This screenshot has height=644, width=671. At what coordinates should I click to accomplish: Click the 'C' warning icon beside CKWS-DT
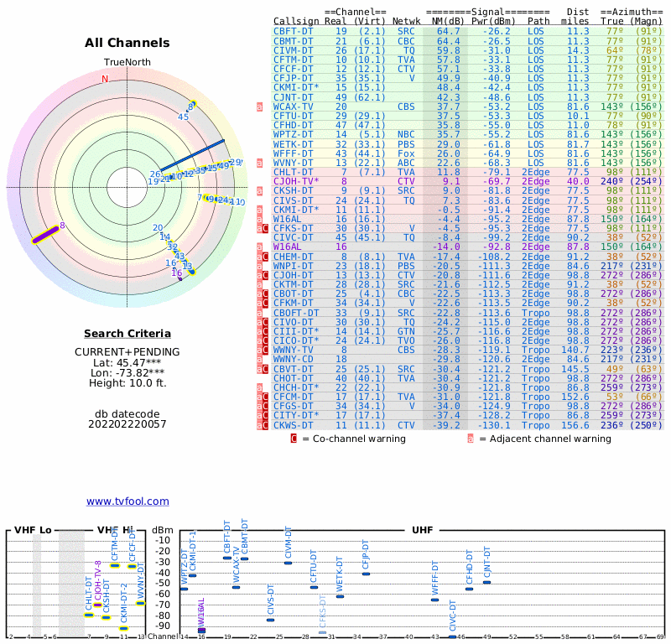coord(265,425)
